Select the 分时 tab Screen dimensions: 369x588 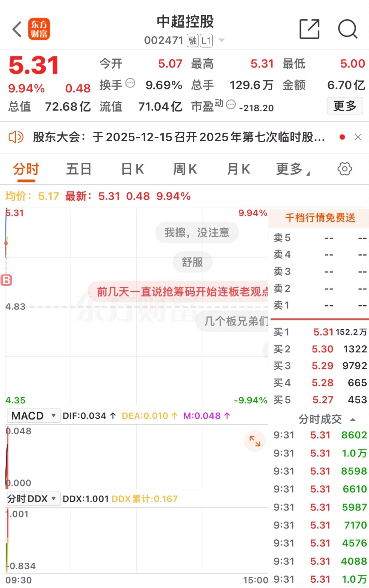[x=26, y=169]
